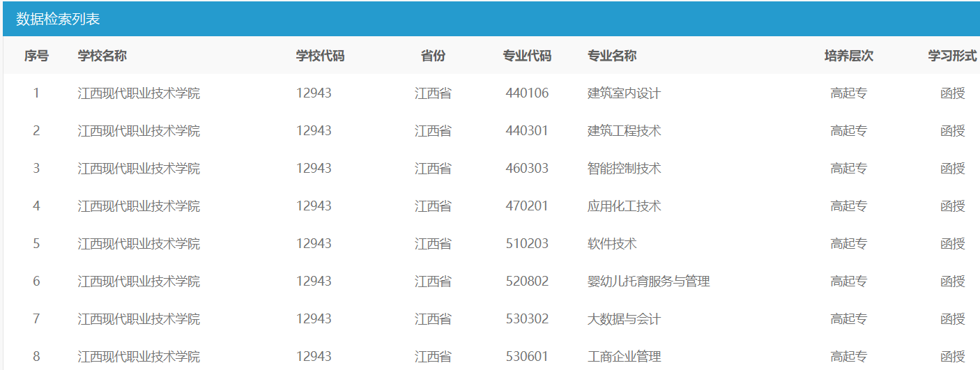The width and height of the screenshot is (980, 370).
Task: Click 江西现代职业技术学院 in the 智能控制技术 row
Action: 139,168
